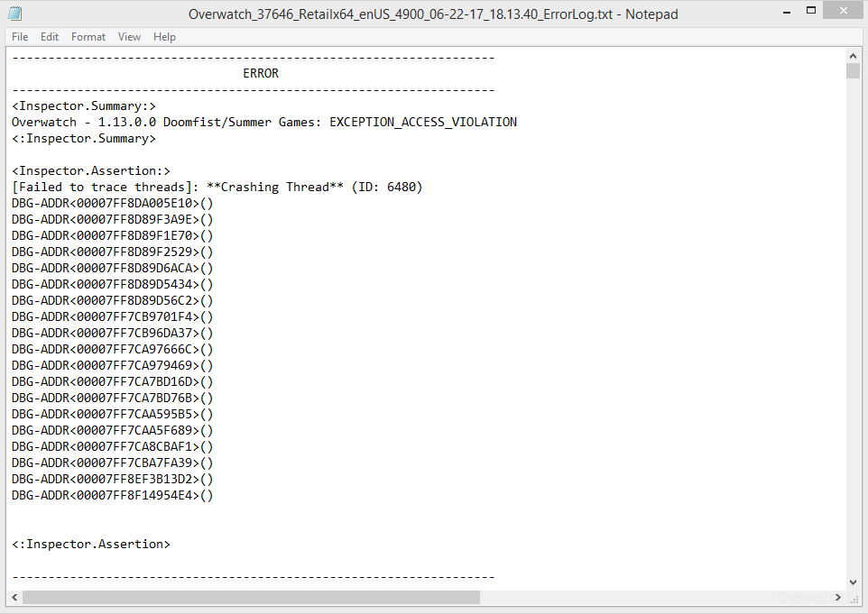This screenshot has height=614, width=868.
Task: Click the horizontal scrollbar right arrow
Action: click(x=838, y=598)
